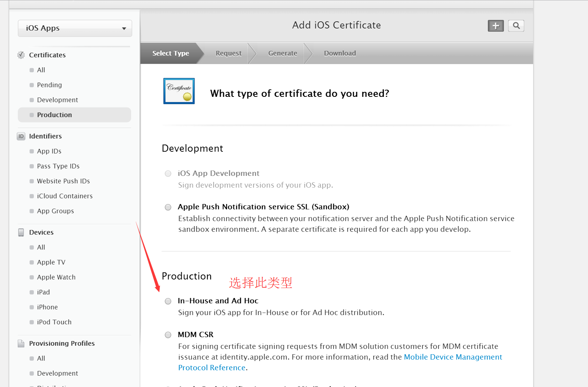The width and height of the screenshot is (588, 387).
Task: Open the Identifiers section heading
Action: coord(45,136)
